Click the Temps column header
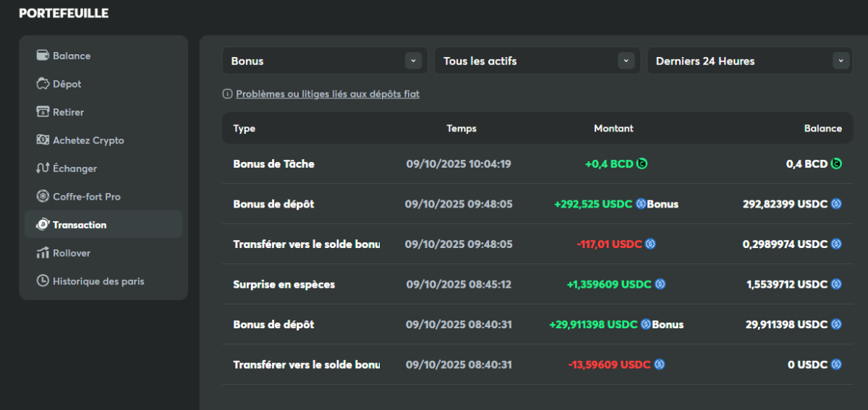This screenshot has height=410, width=868. tap(461, 129)
